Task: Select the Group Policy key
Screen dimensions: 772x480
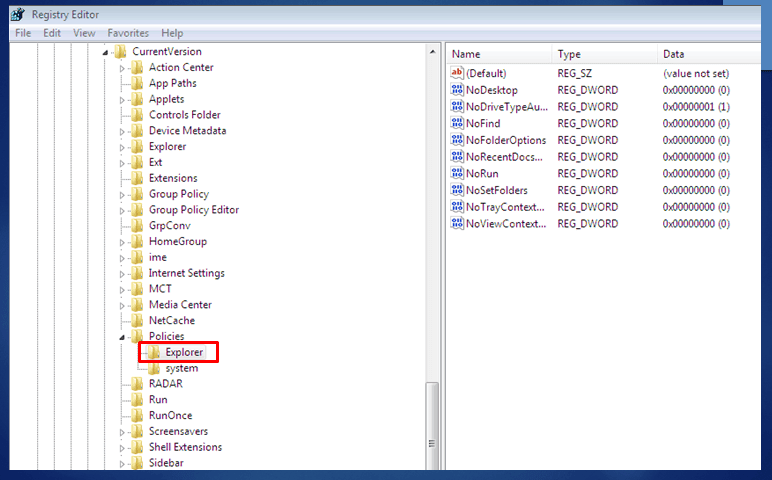Action: [x=179, y=193]
